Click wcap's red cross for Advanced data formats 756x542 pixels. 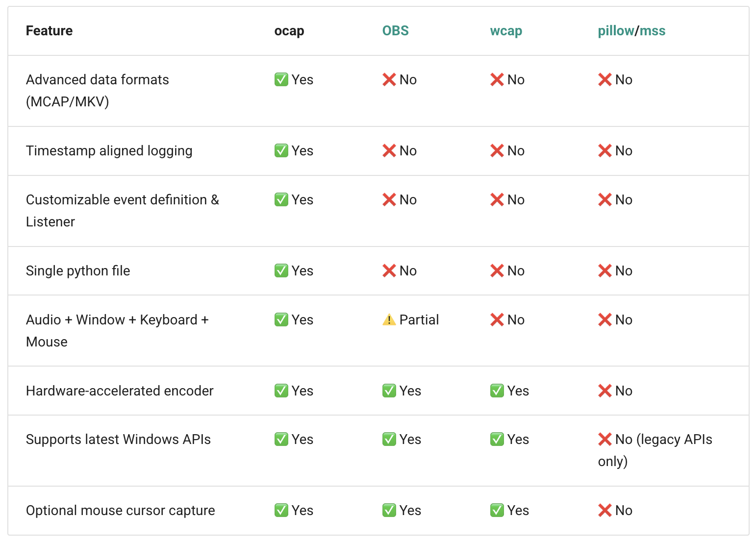(497, 80)
